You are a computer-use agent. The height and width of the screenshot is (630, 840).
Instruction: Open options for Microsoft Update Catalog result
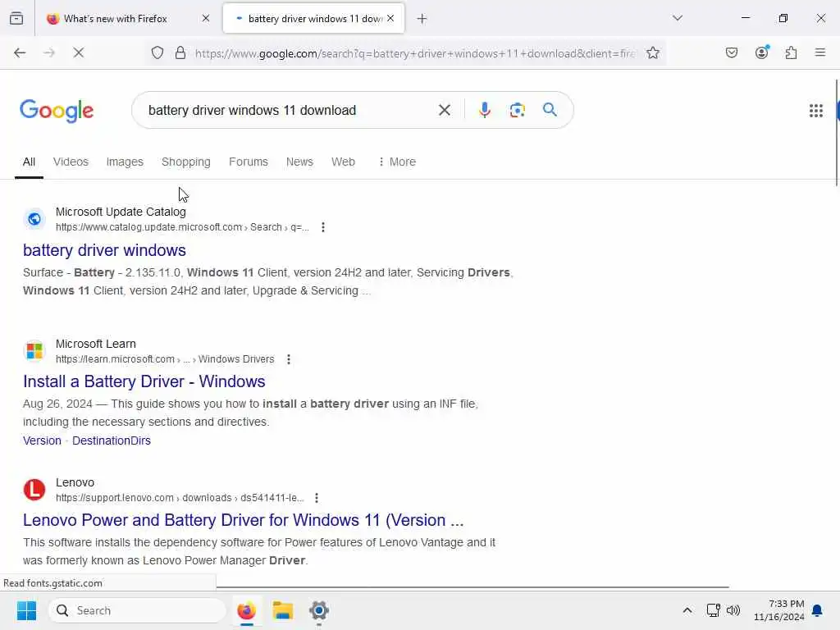[322, 227]
